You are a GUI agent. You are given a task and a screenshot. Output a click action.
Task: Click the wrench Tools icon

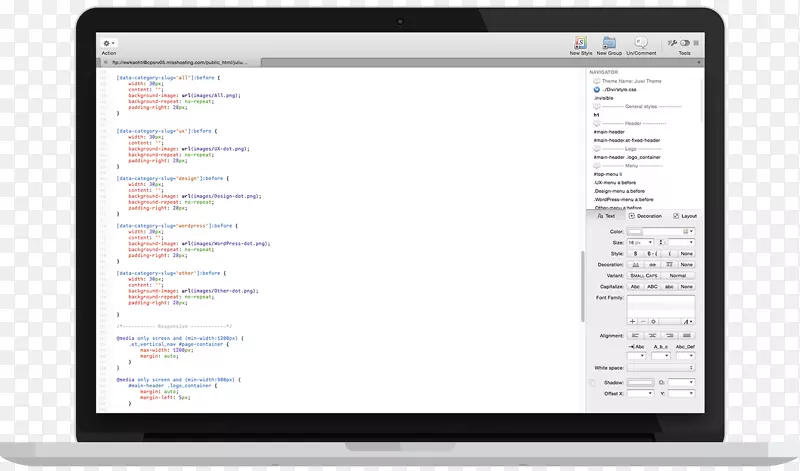point(672,43)
